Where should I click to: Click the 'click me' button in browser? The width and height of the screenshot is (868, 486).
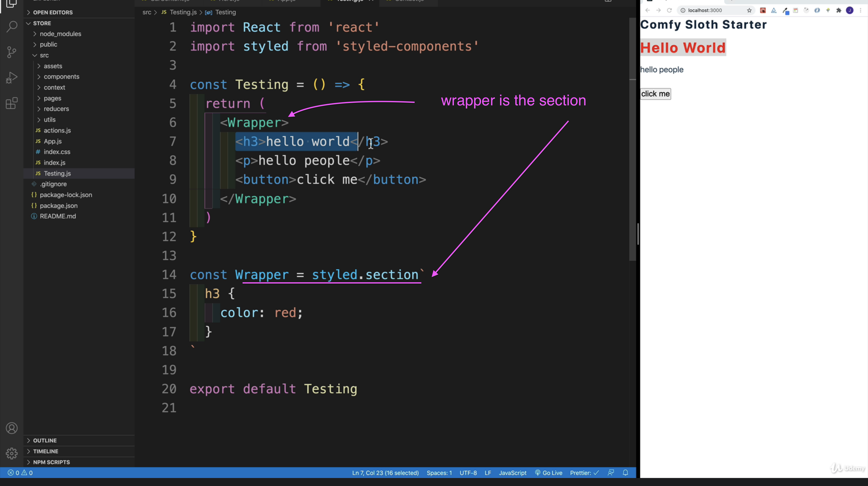coord(655,94)
